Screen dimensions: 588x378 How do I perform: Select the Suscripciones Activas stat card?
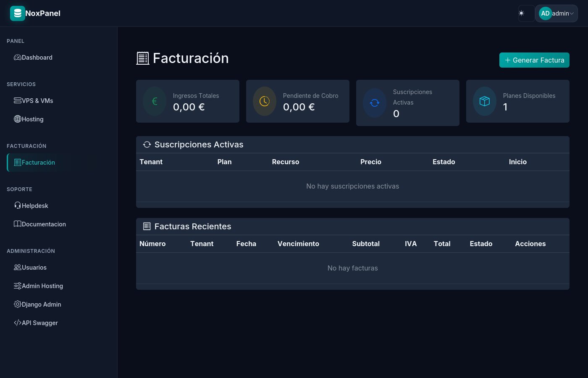pyautogui.click(x=407, y=103)
